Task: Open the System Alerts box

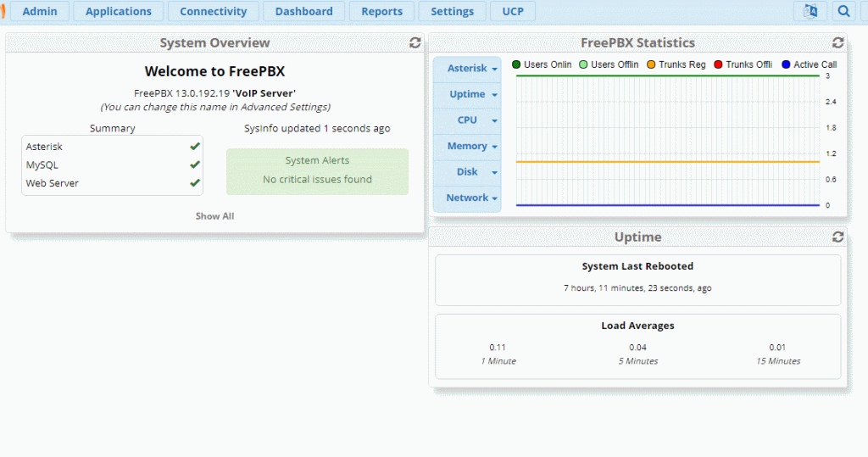Action: tap(317, 171)
